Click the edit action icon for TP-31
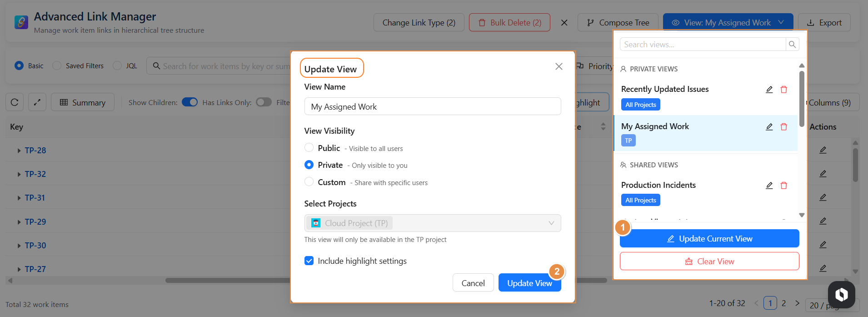Viewport: 868px width, 317px height. pos(823,197)
